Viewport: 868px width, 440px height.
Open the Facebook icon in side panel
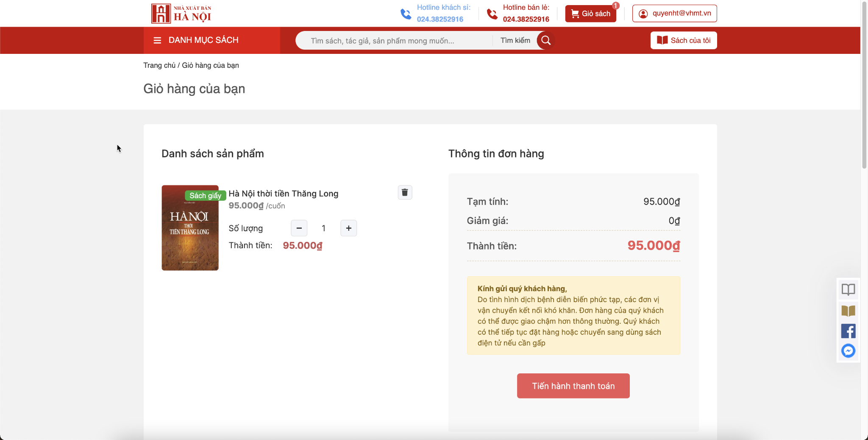848,331
